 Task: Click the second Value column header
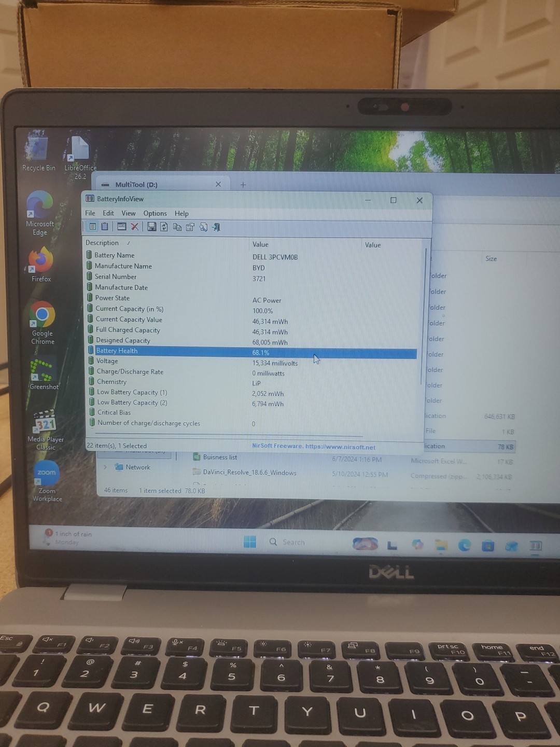pos(393,245)
